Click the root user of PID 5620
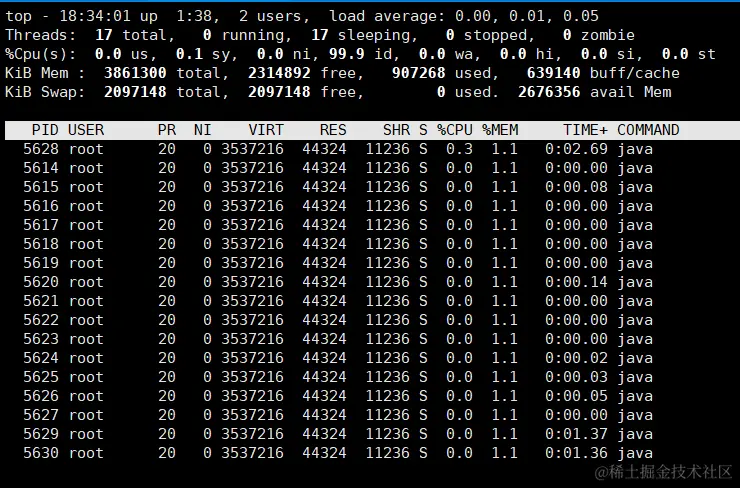Image resolution: width=740 pixels, height=488 pixels. tap(86, 282)
